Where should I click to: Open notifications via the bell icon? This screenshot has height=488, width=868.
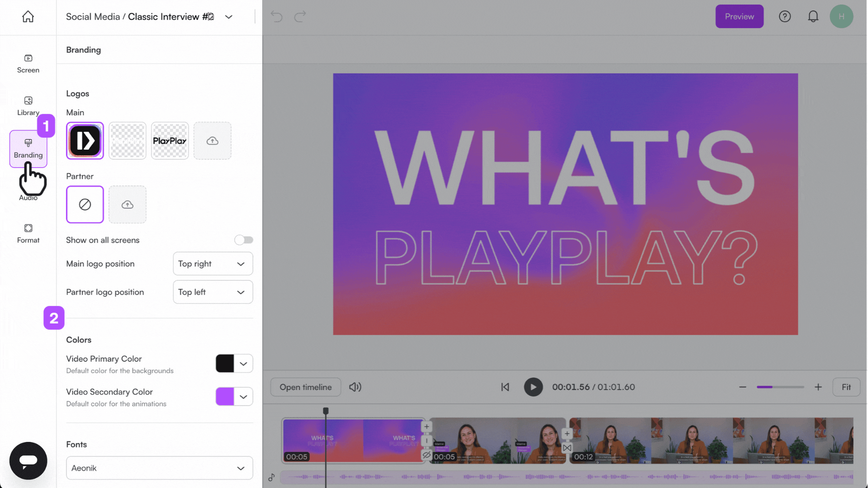tap(813, 16)
